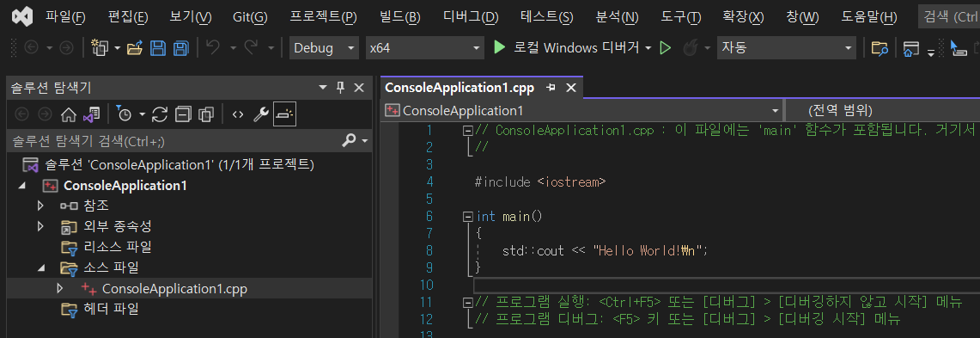Open the dropdown beside the Pending Changes Filter

tap(142, 114)
